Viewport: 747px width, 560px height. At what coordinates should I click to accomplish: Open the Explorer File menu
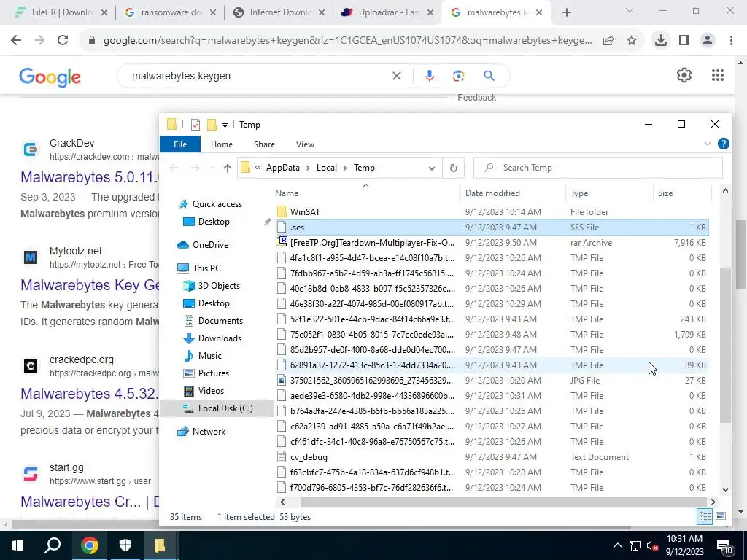point(180,144)
